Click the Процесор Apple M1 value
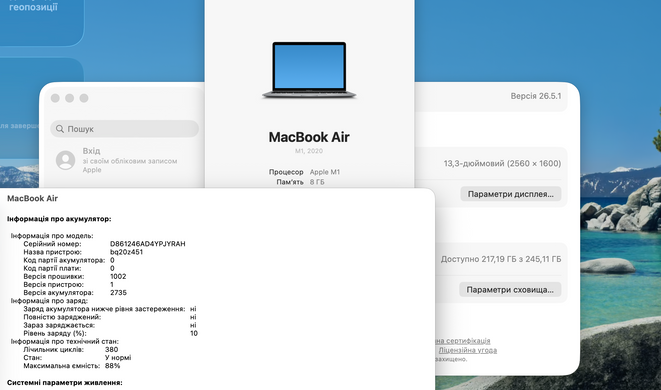This screenshot has height=390, width=661. coord(325,172)
